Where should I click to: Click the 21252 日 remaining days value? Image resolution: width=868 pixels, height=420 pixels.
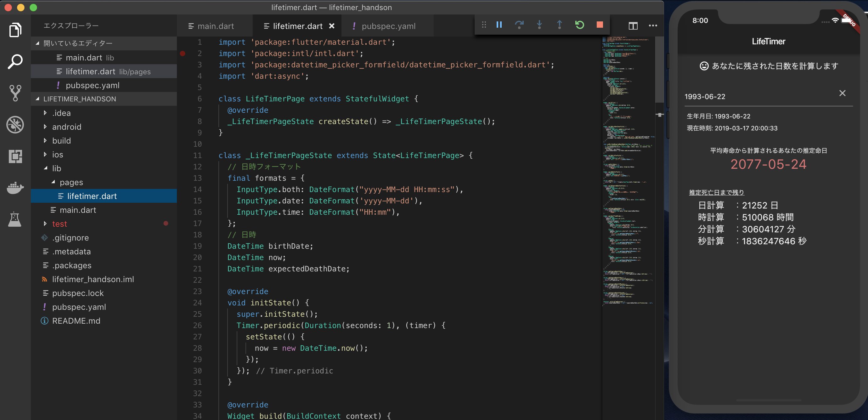click(x=760, y=205)
